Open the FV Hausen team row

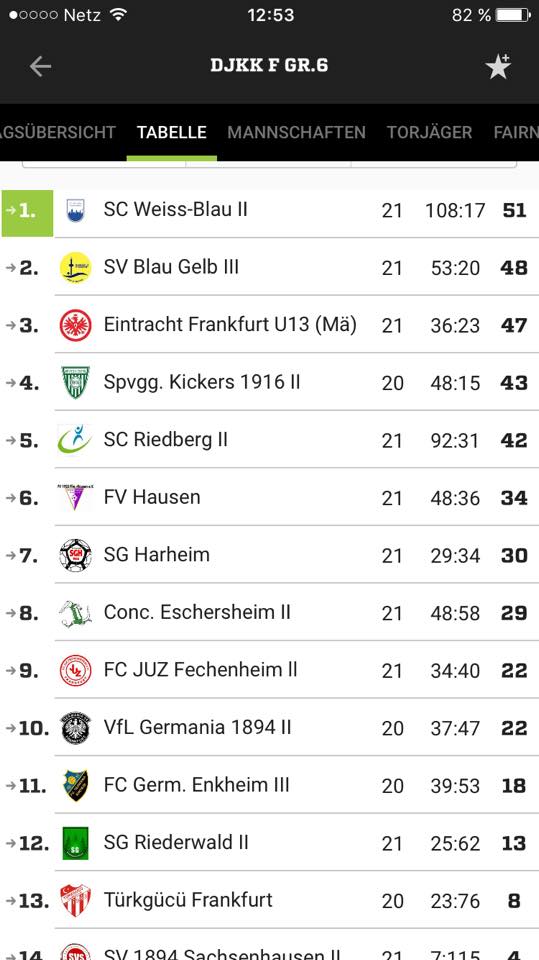(270, 497)
